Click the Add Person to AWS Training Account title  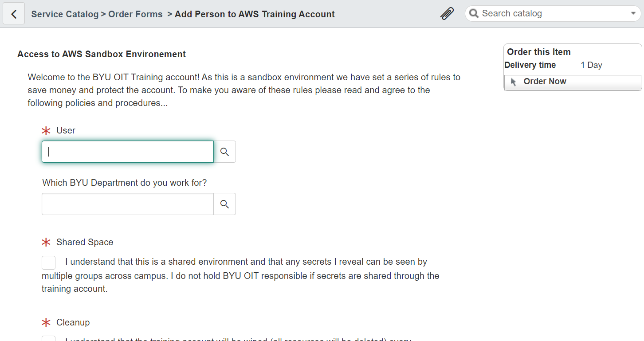(x=255, y=14)
